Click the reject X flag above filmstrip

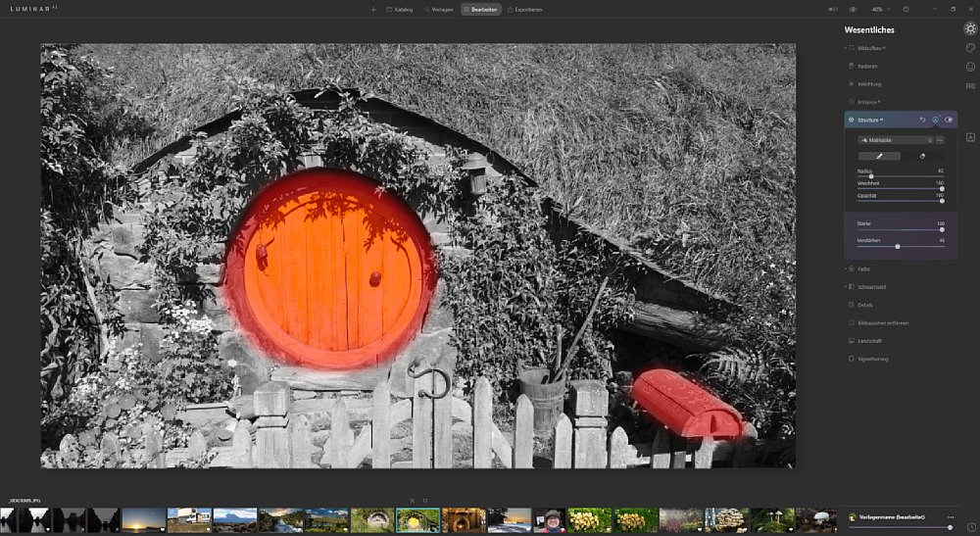point(412,501)
